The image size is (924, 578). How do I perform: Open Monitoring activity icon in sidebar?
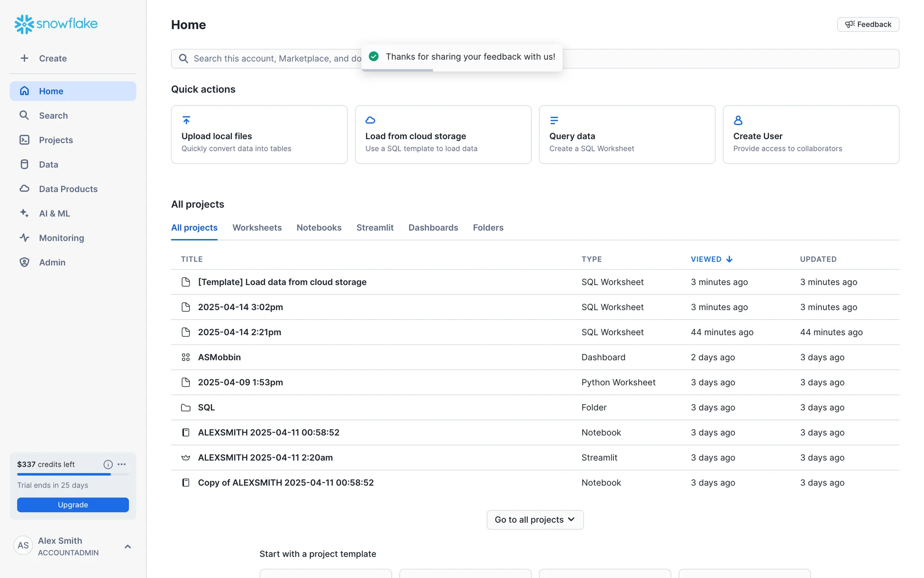point(24,237)
